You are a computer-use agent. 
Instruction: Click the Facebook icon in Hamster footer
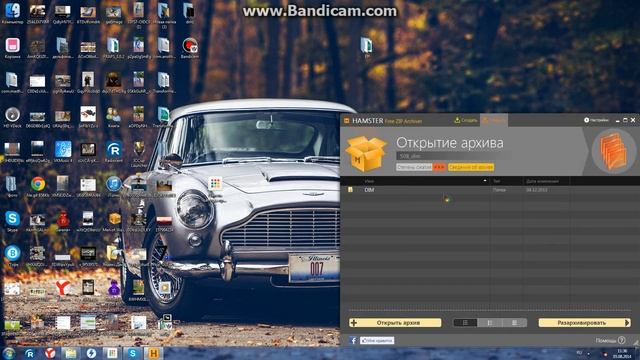coord(353,340)
